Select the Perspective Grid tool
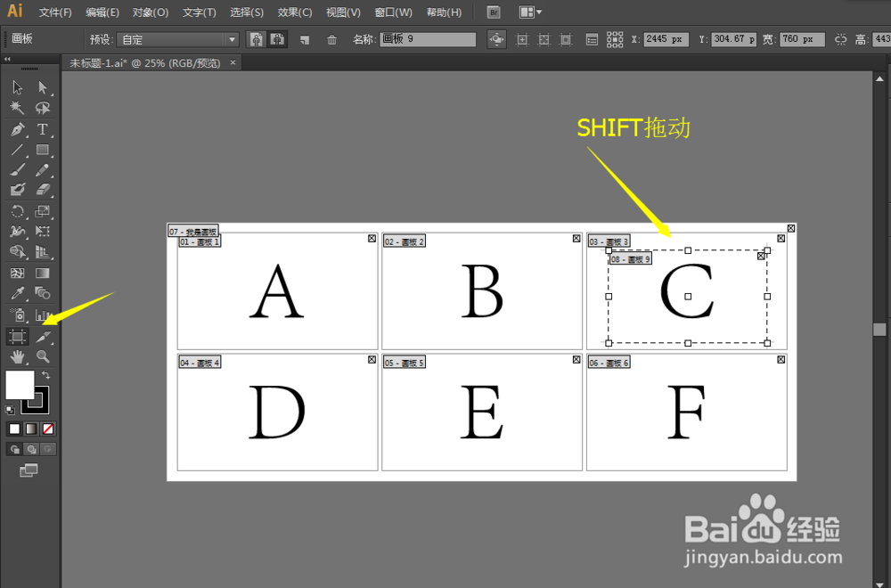The image size is (891, 588). (x=43, y=251)
